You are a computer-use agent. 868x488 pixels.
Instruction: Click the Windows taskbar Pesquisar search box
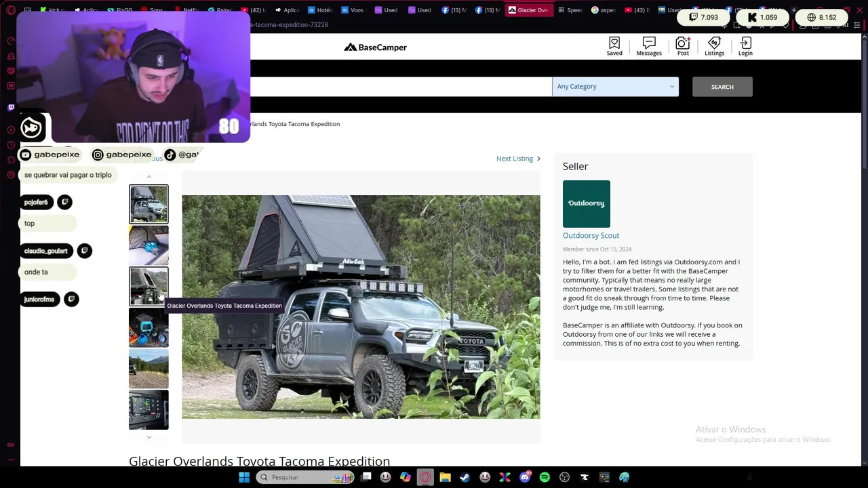[305, 477]
